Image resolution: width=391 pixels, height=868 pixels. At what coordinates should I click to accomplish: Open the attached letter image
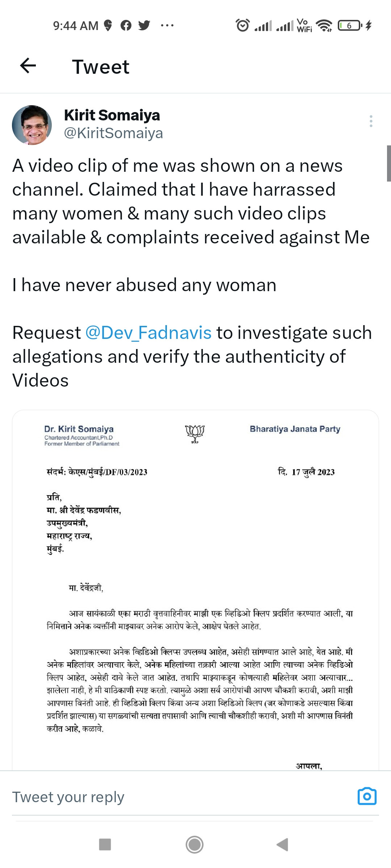pos(195,590)
